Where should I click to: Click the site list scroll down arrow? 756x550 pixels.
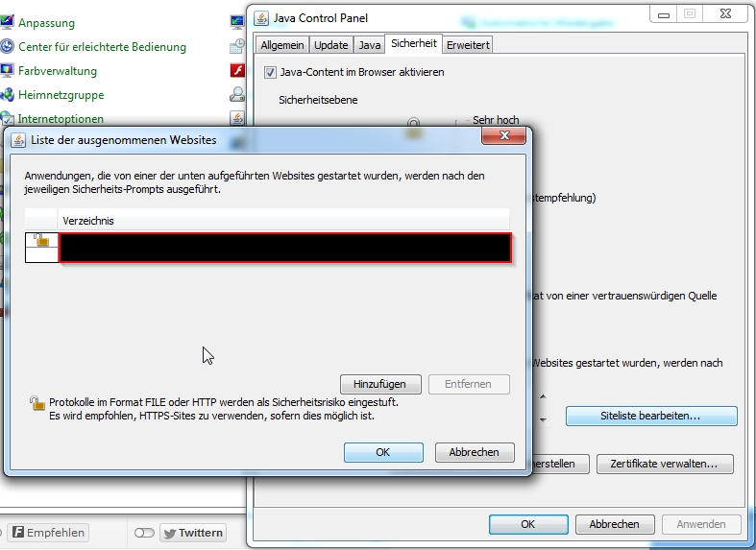(x=543, y=420)
